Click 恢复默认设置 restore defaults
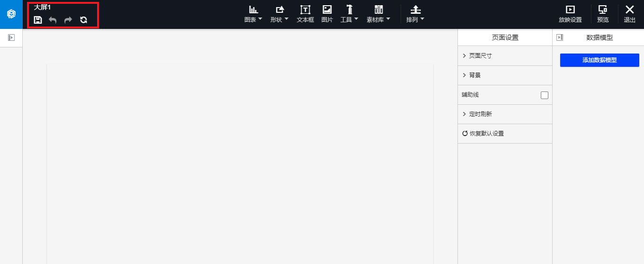The width and height of the screenshot is (644, 264). (x=483, y=134)
